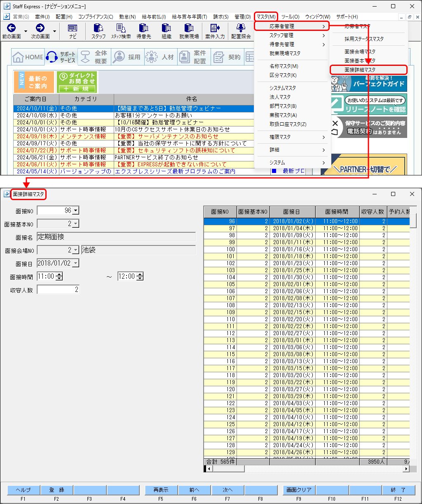
Task: Open the HOME navigation tab
Action: (28, 57)
